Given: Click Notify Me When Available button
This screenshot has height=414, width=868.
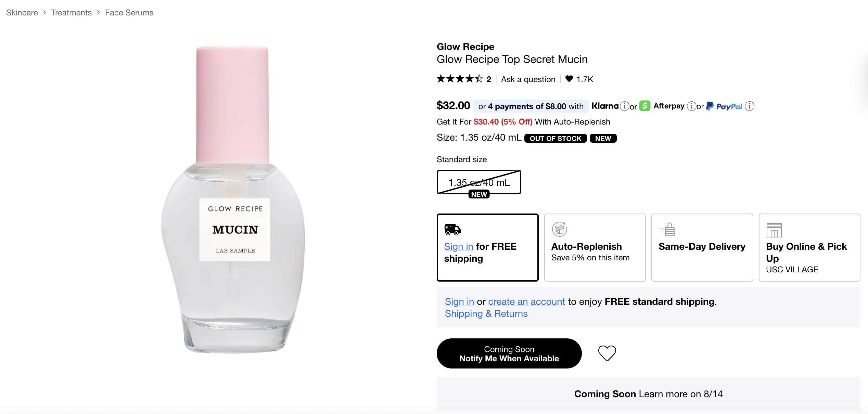Looking at the screenshot, I should [509, 353].
